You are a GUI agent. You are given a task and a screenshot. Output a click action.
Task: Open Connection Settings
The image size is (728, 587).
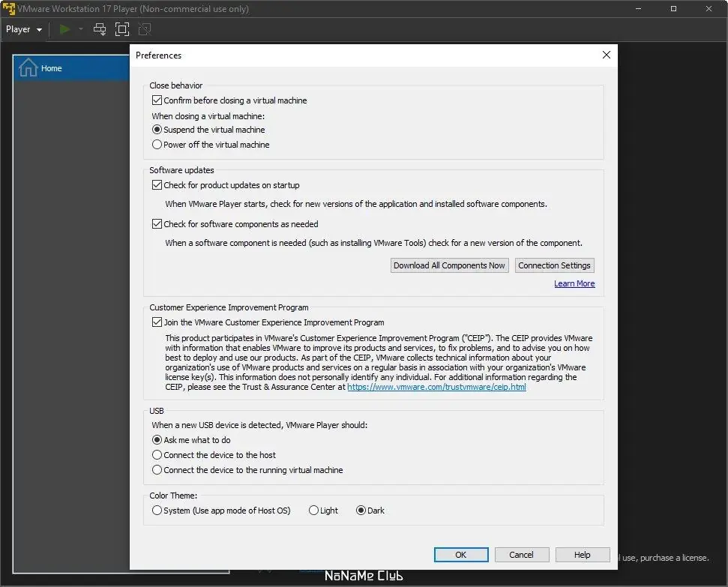click(554, 265)
